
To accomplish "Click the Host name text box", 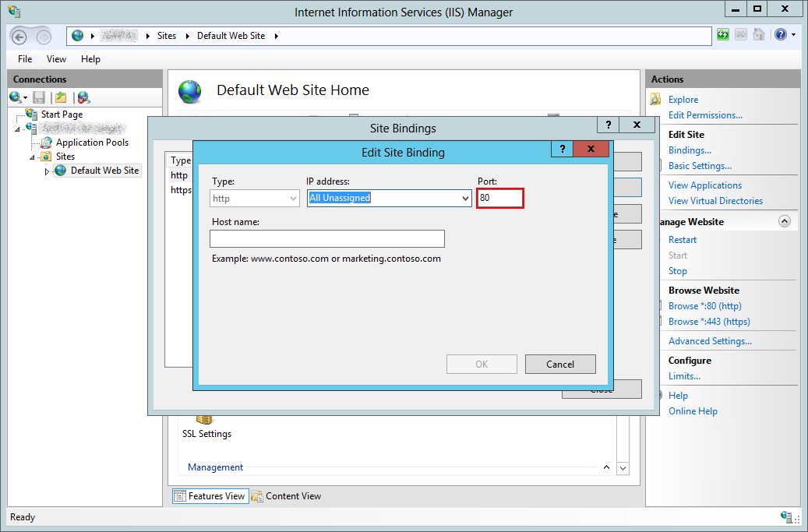I will click(327, 239).
